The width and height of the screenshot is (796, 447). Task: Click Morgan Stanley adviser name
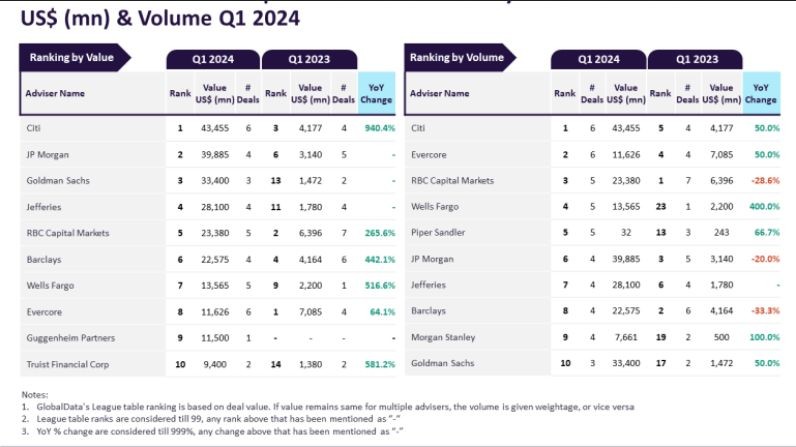click(443, 337)
